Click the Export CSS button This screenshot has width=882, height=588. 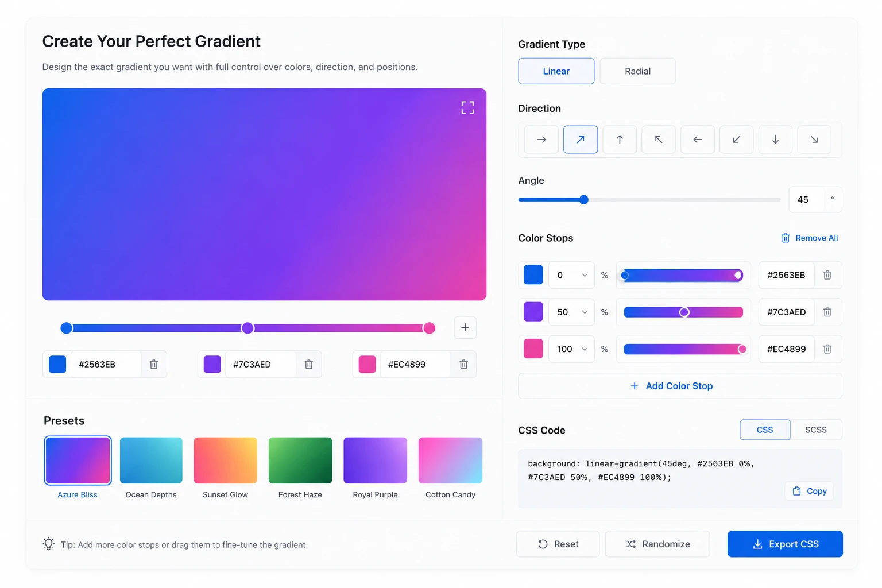[785, 544]
